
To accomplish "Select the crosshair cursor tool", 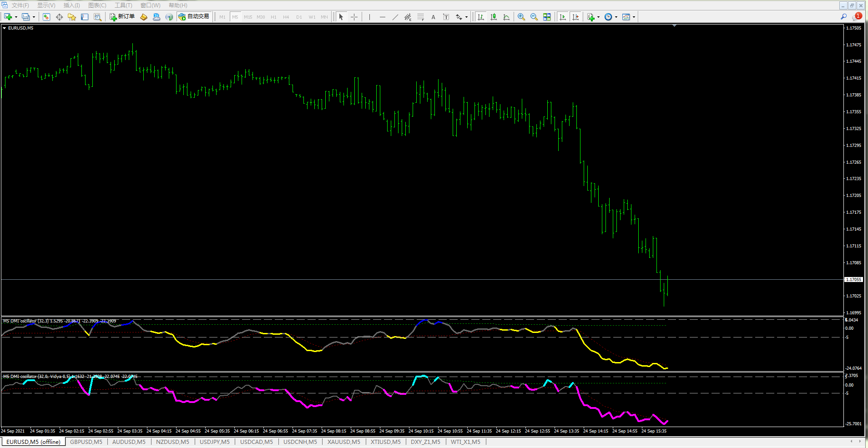I will [x=354, y=17].
